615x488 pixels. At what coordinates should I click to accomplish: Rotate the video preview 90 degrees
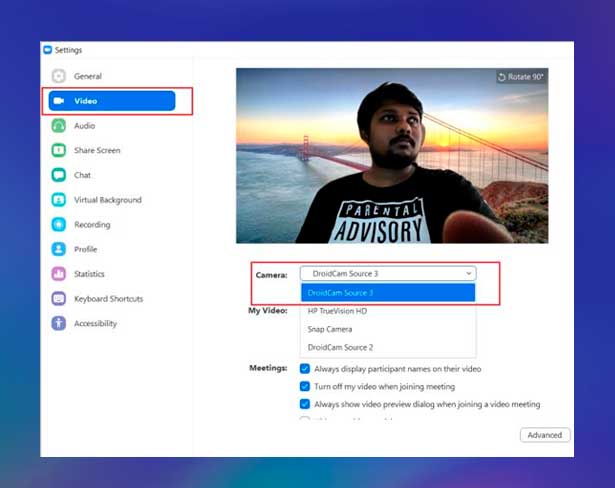pos(520,77)
